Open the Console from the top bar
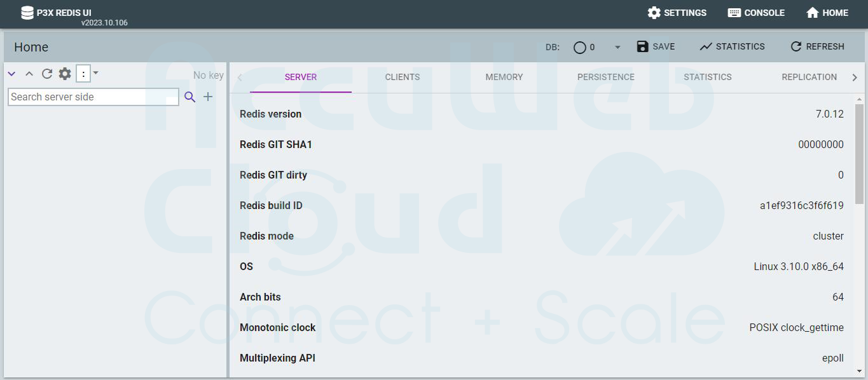The image size is (868, 380). pos(734,13)
